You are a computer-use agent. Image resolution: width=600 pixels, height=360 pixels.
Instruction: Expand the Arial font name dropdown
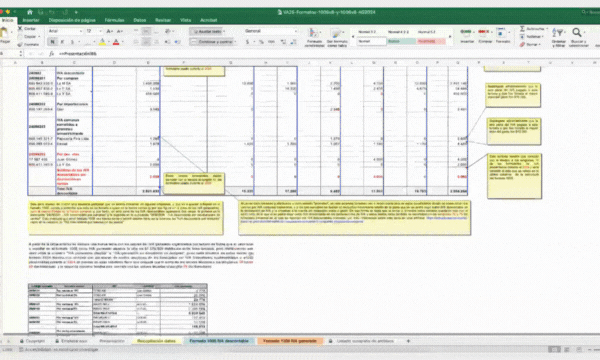(x=81, y=31)
